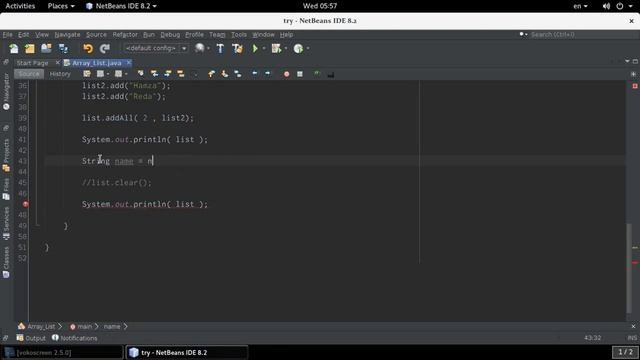Click the Find Next Occurrence icon
Image resolution: width=640 pixels, height=360 pixels.
pos(168,74)
